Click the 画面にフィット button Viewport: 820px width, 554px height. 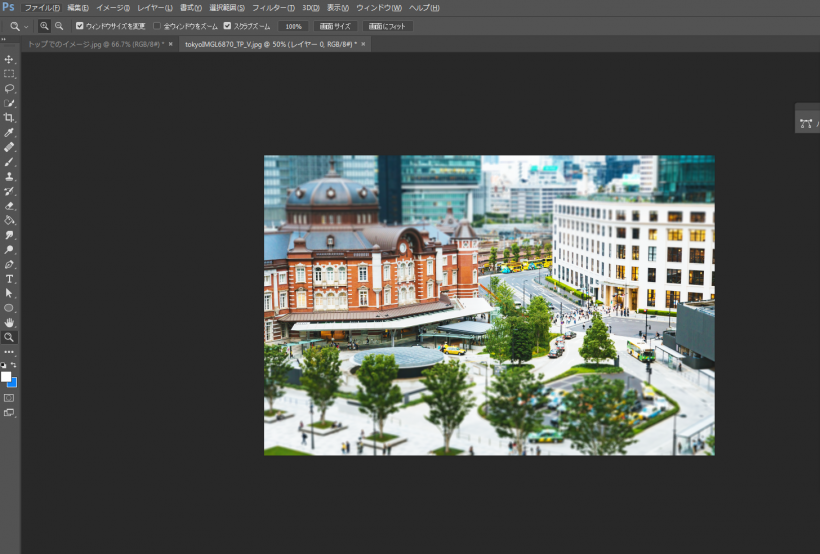tap(388, 26)
